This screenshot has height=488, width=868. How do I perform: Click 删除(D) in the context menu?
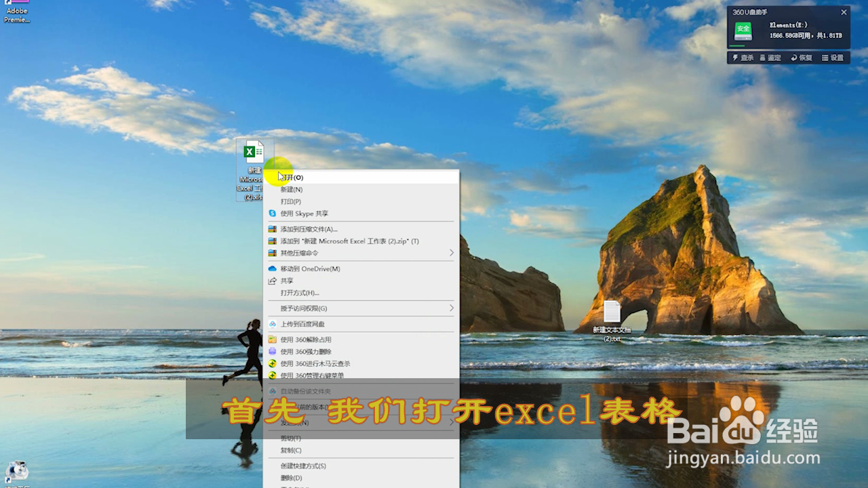(x=361, y=479)
